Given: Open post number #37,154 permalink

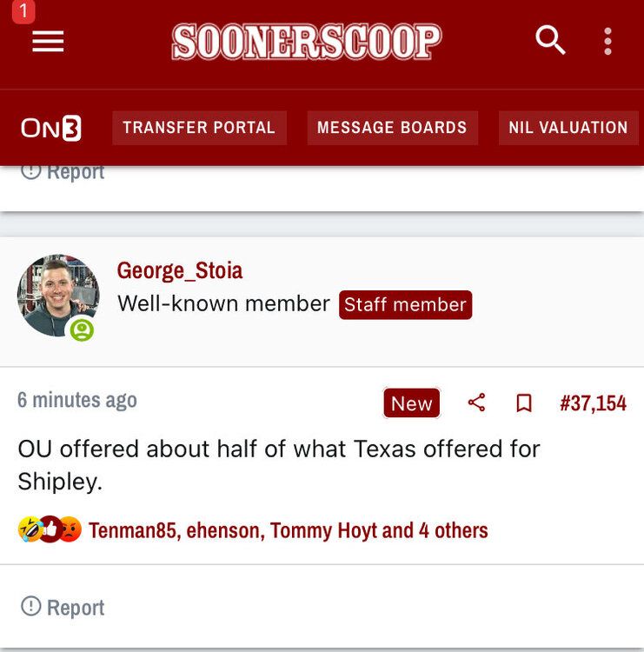Looking at the screenshot, I should [x=593, y=403].
